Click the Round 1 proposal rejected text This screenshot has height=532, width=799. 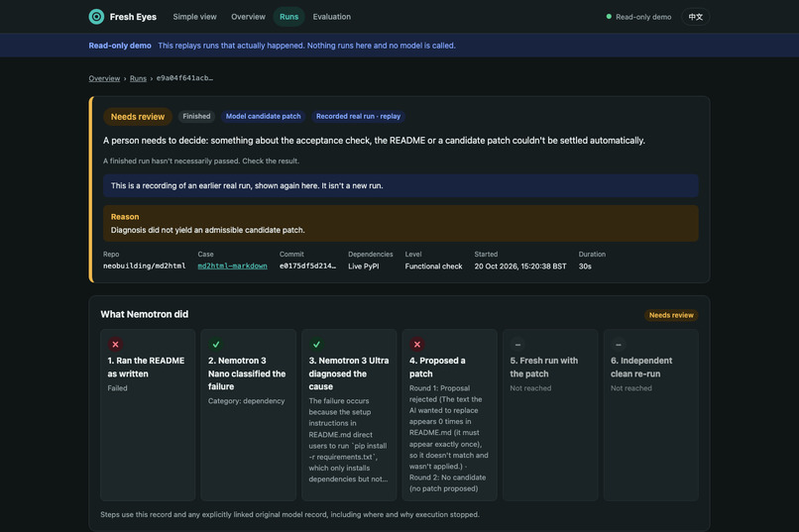click(x=448, y=427)
